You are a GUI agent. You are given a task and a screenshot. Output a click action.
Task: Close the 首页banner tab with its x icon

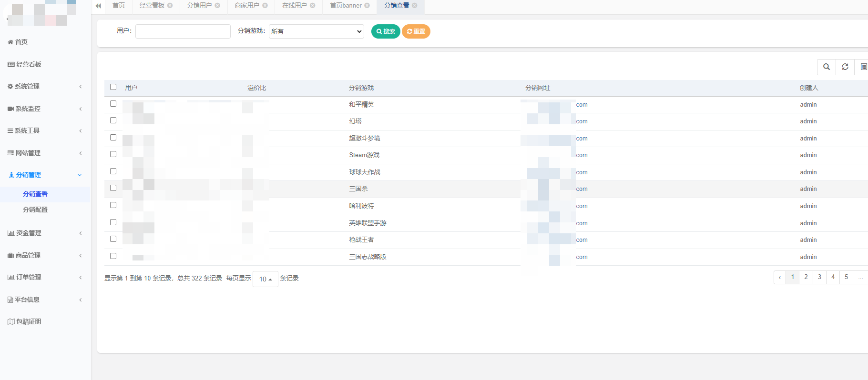[x=367, y=6]
